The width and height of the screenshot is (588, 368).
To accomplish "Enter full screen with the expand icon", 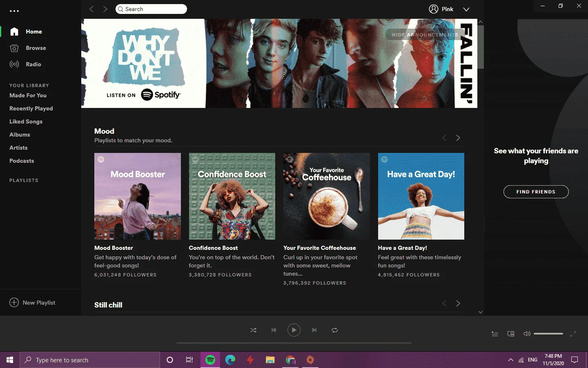I will (x=573, y=334).
